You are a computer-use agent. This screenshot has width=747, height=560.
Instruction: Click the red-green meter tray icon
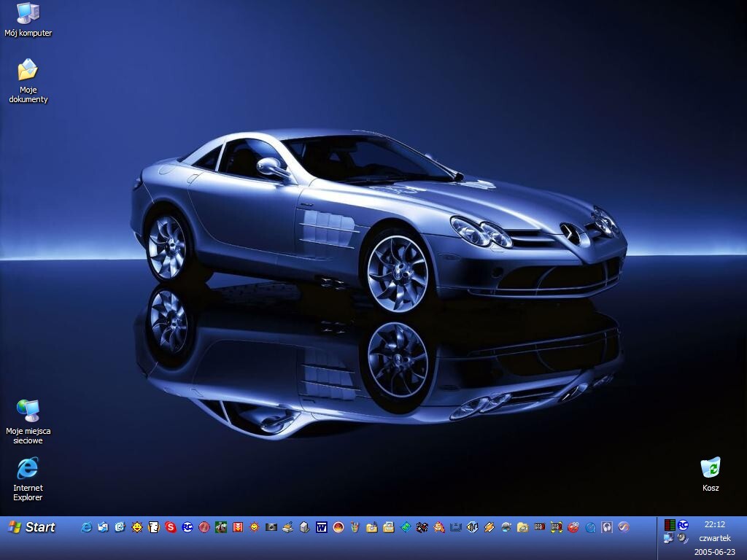click(670, 525)
